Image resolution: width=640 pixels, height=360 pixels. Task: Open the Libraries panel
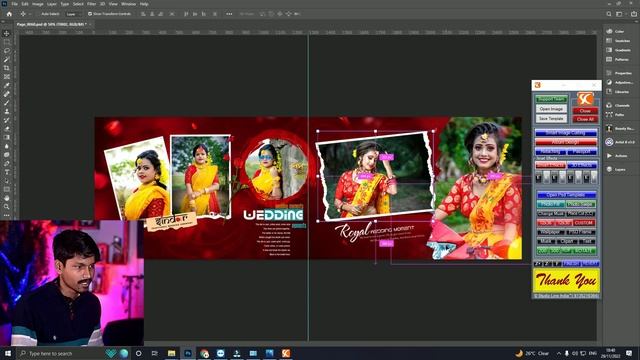[x=618, y=92]
